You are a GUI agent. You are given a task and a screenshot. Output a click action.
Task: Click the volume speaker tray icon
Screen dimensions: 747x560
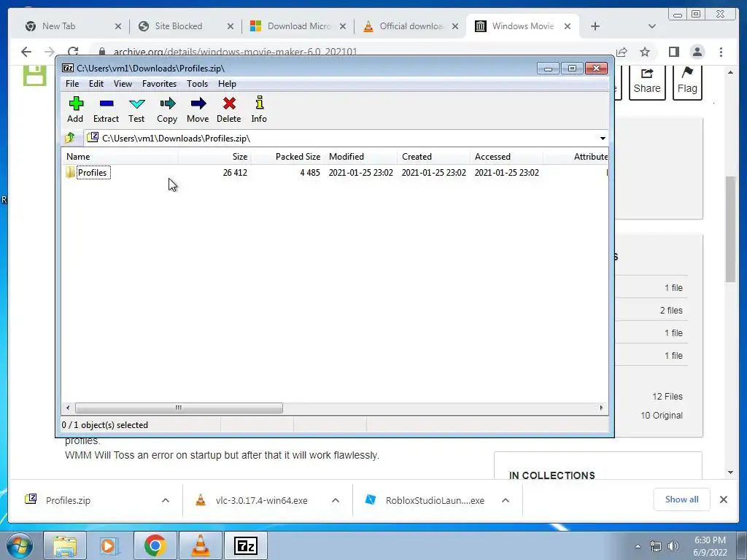[673, 546]
